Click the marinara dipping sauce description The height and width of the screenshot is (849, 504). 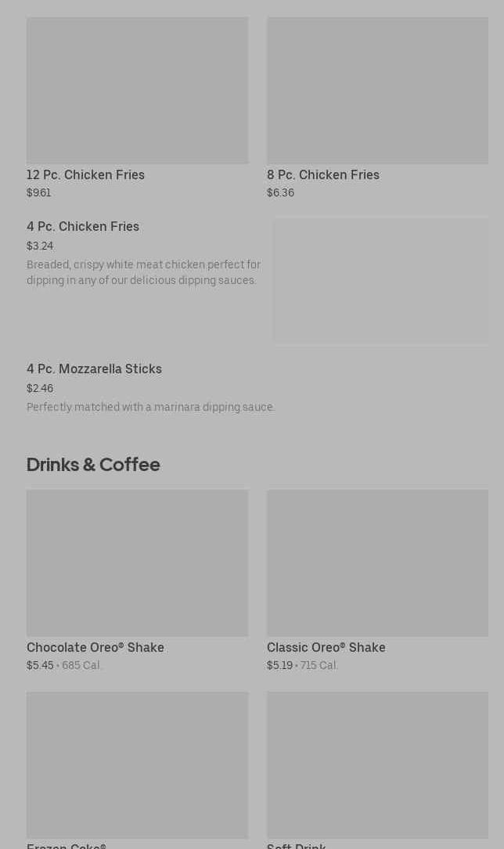pyautogui.click(x=150, y=407)
